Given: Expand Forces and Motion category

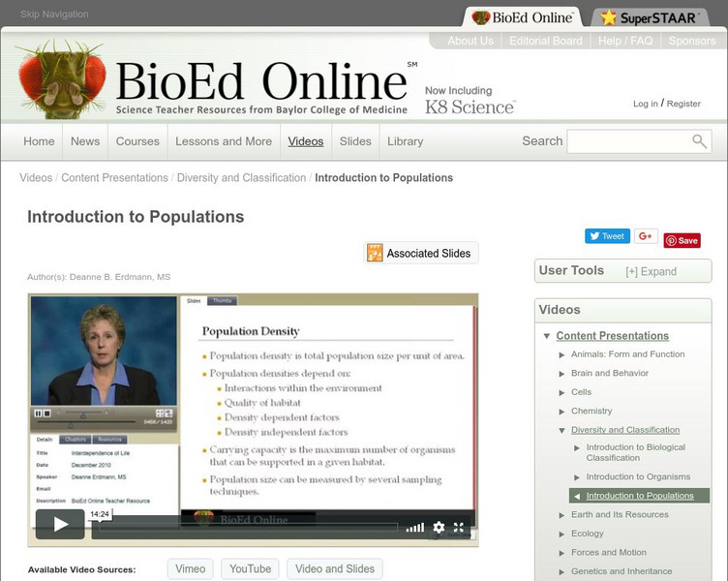Looking at the screenshot, I should [561, 553].
